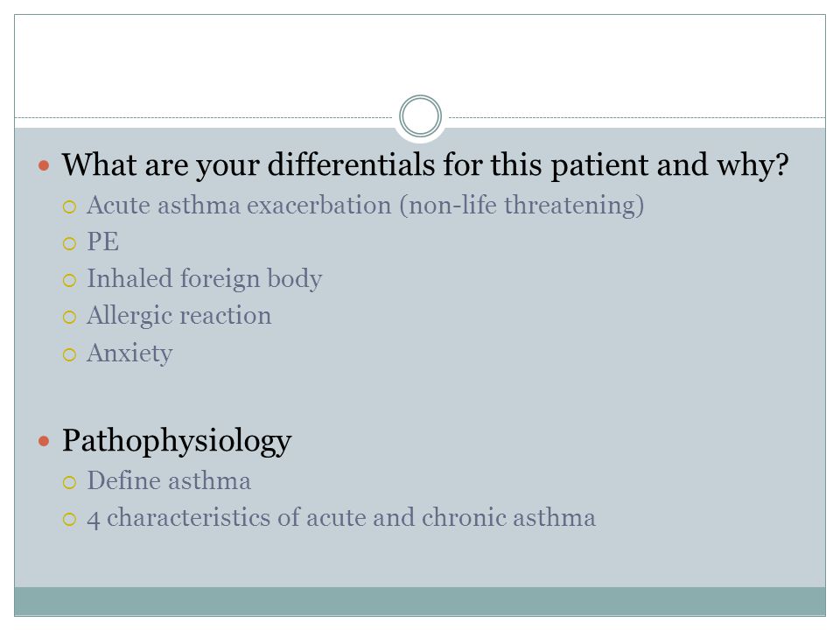Click the Acute asthma exacerbation line

pyautogui.click(x=366, y=206)
